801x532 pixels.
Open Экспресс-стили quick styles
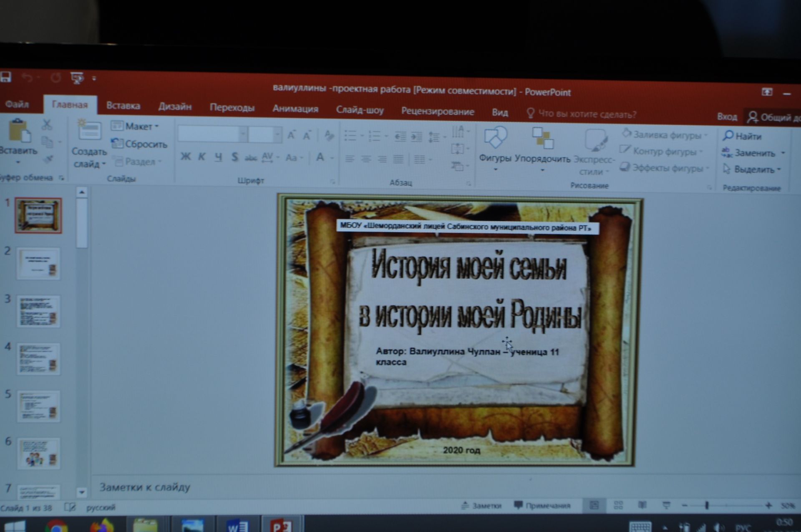tap(594, 152)
